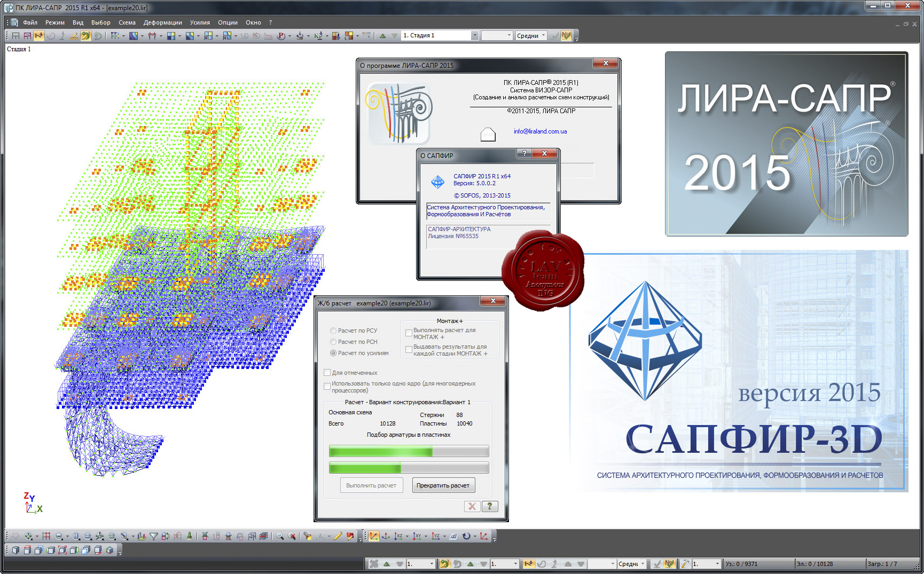Click the Загр.: 1 / 7 status field
The height and width of the screenshot is (574, 924).
pyautogui.click(x=891, y=564)
